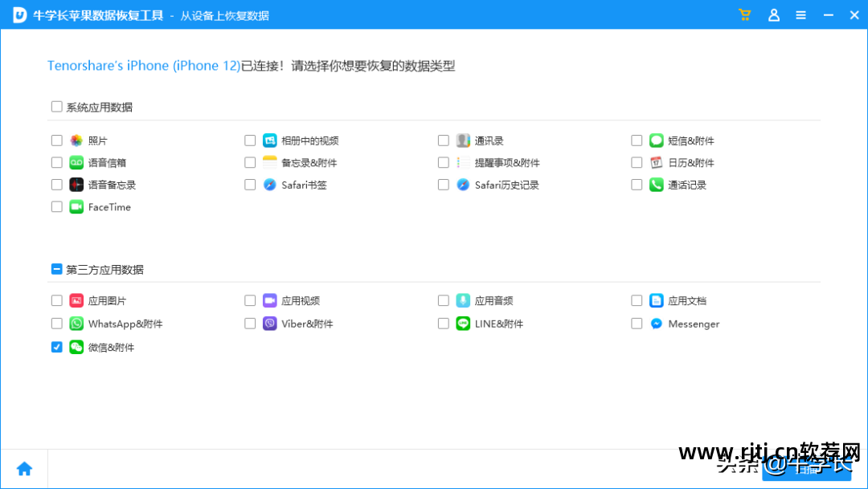Open the user account icon at the top
This screenshot has height=489, width=868.
click(773, 14)
